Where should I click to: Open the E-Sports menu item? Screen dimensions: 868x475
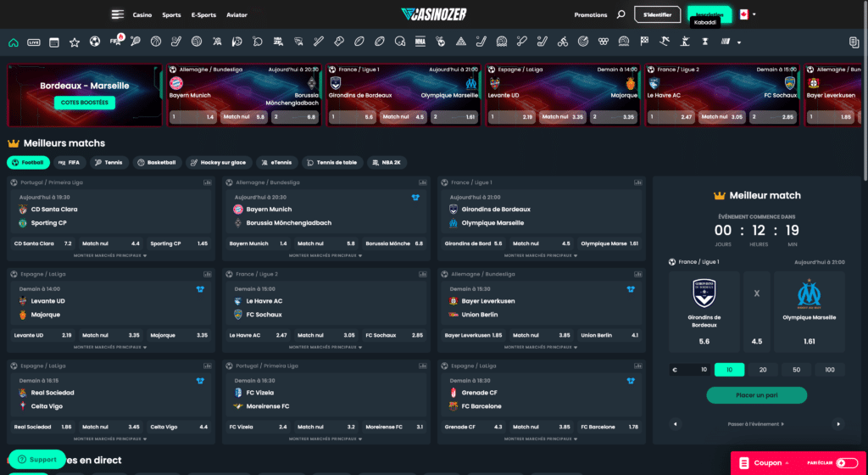click(203, 15)
